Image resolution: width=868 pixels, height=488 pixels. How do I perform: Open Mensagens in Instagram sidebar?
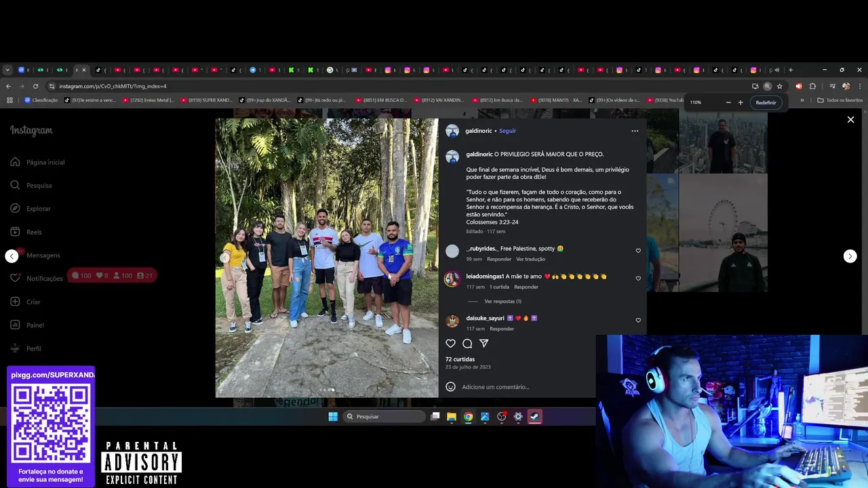[35, 256]
